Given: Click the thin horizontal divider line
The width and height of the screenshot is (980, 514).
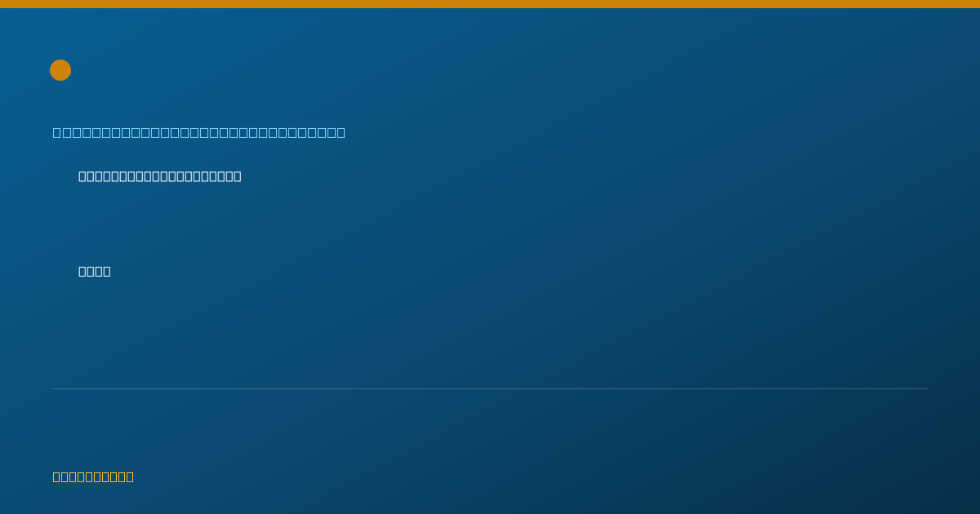Looking at the screenshot, I should [490, 388].
